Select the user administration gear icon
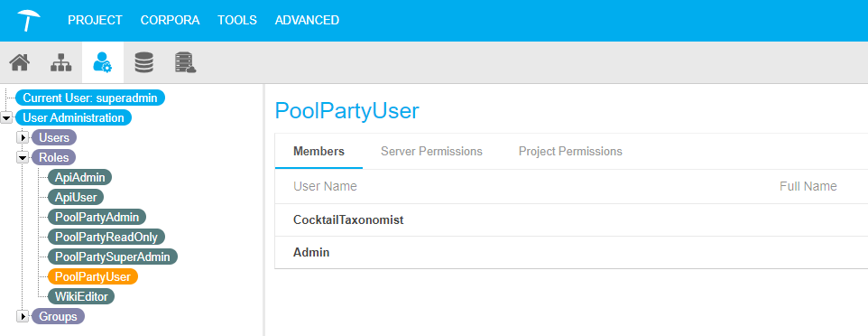The image size is (868, 336). (103, 62)
